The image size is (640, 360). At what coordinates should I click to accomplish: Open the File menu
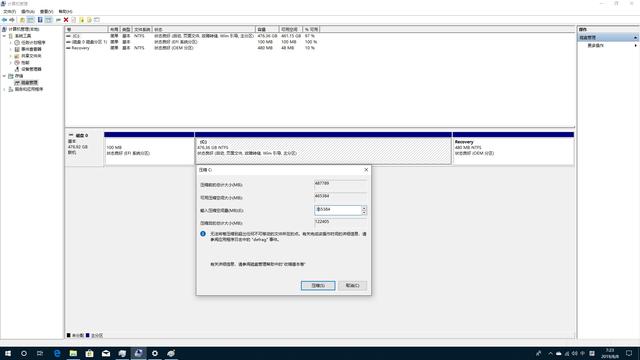pyautogui.click(x=9, y=11)
